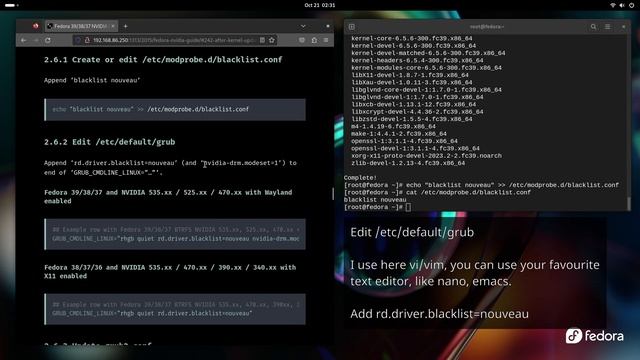This screenshot has width=640, height=360.
Task: Click the echo blacklist nouveau code block
Action: 175,109
